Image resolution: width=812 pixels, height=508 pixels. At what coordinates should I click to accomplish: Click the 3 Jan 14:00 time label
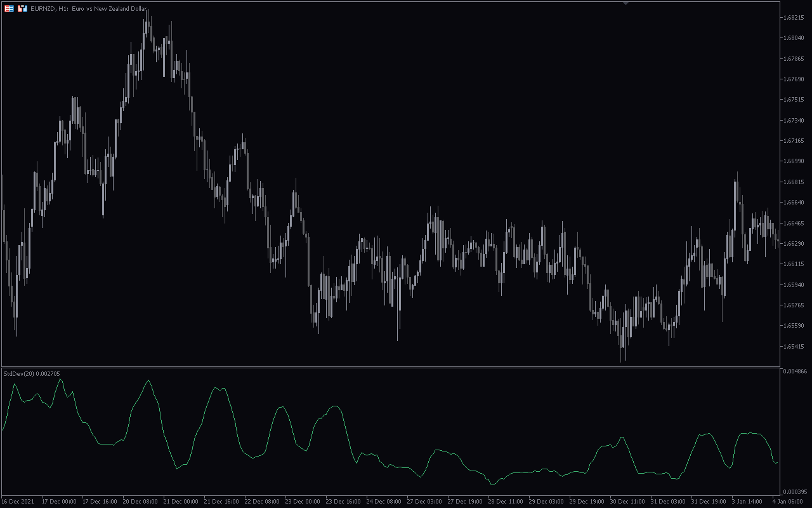[747, 502]
